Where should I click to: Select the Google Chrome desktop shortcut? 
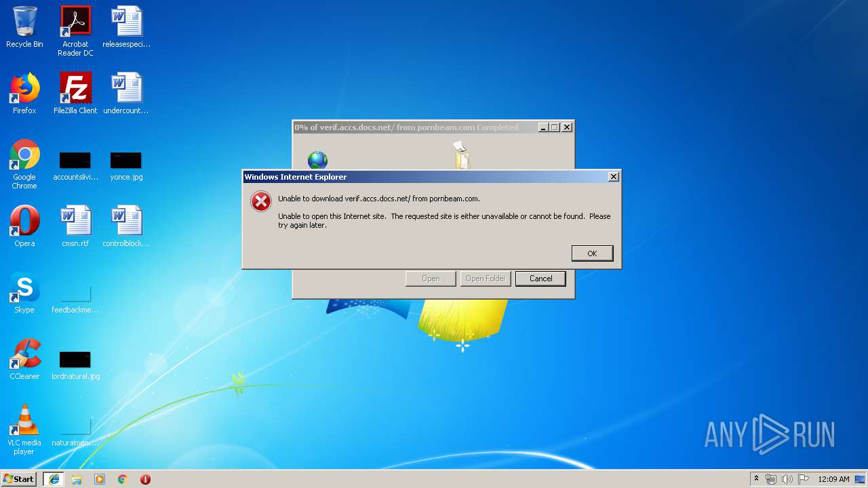point(24,165)
